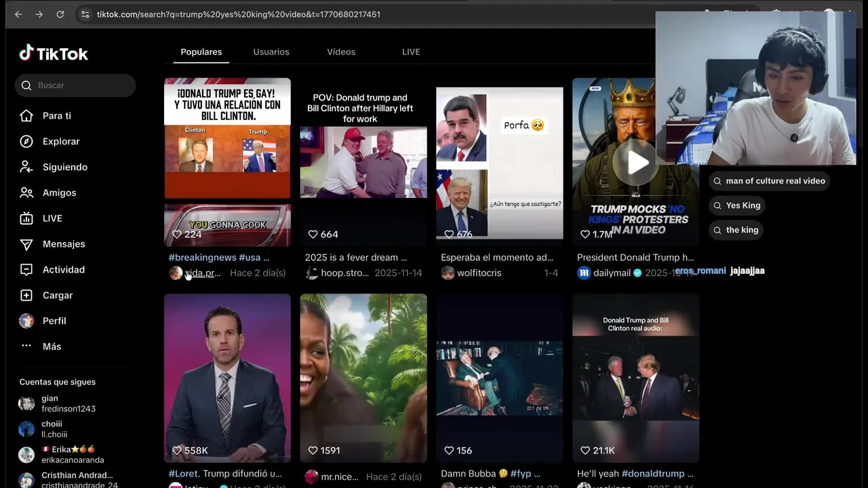Open Donald Trump es gay video thumbnail

227,162
